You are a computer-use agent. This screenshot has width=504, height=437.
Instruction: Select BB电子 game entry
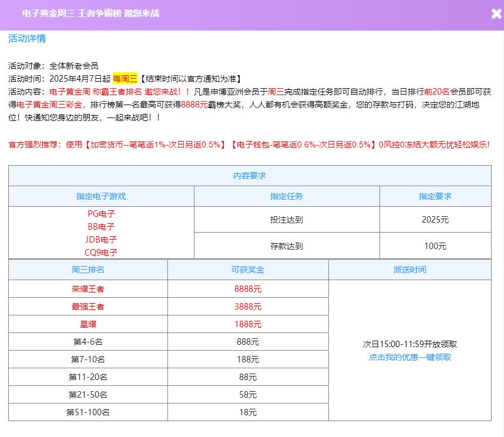tap(101, 227)
